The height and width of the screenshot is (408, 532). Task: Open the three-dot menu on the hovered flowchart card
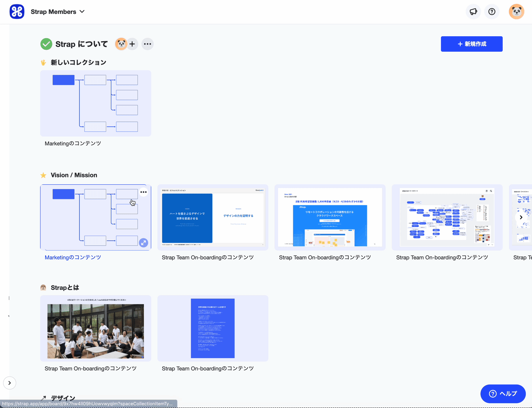coord(144,192)
